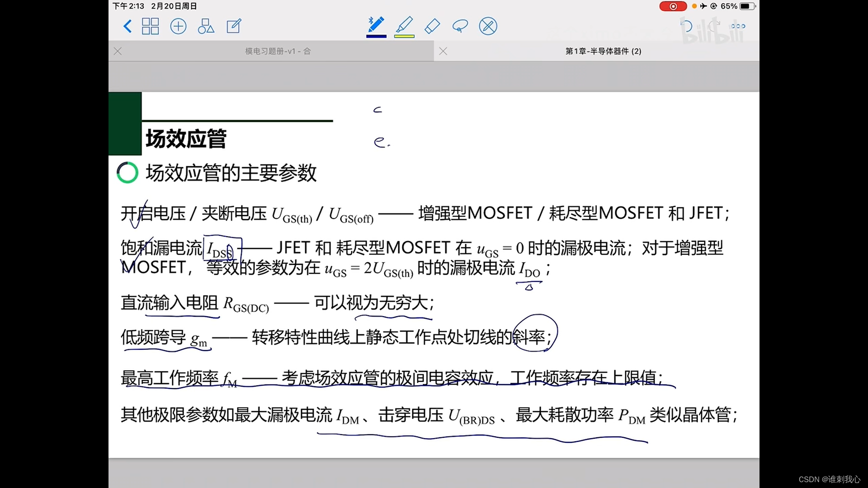Viewport: 868px width, 488px height.
Task: Open the three-dots more menu
Action: click(738, 26)
